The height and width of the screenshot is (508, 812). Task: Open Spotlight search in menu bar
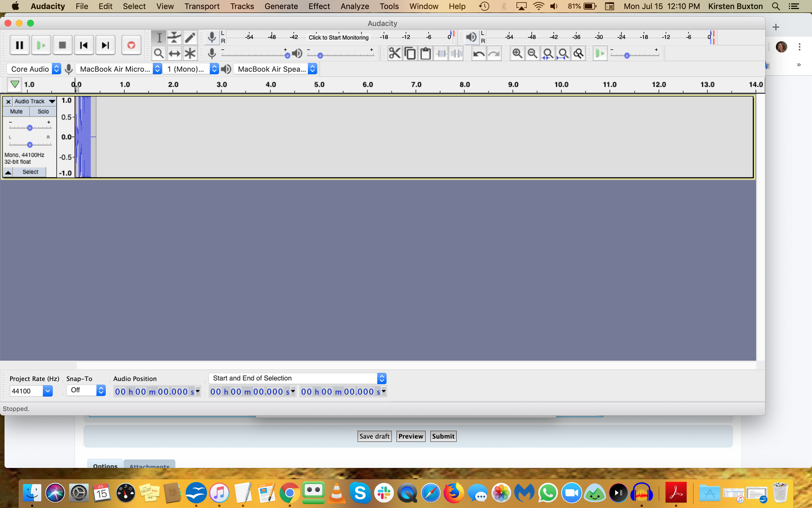coord(776,6)
